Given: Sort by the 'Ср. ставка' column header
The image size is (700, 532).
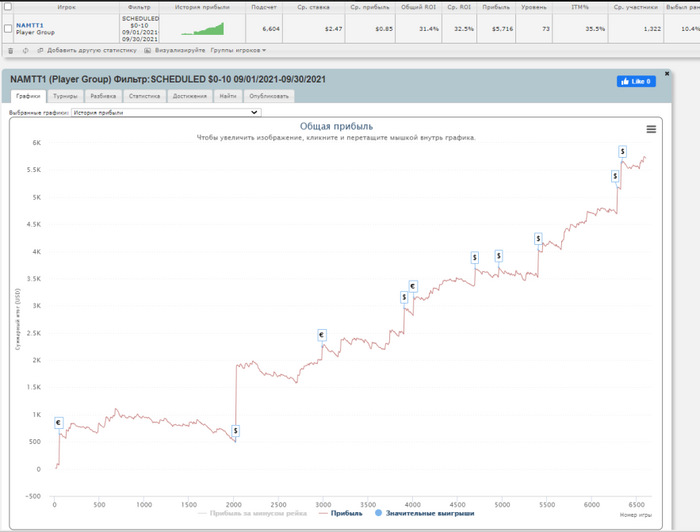Looking at the screenshot, I should tap(313, 7).
